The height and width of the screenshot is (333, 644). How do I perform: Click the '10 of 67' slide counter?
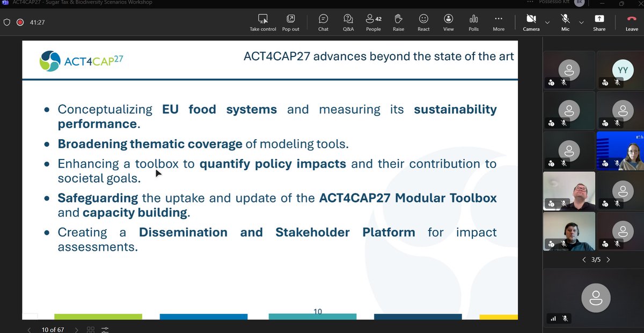click(x=53, y=329)
